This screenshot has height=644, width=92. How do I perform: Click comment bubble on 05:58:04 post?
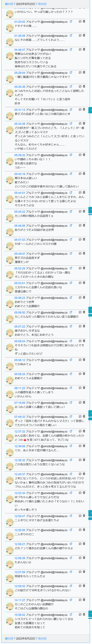(80, 341)
